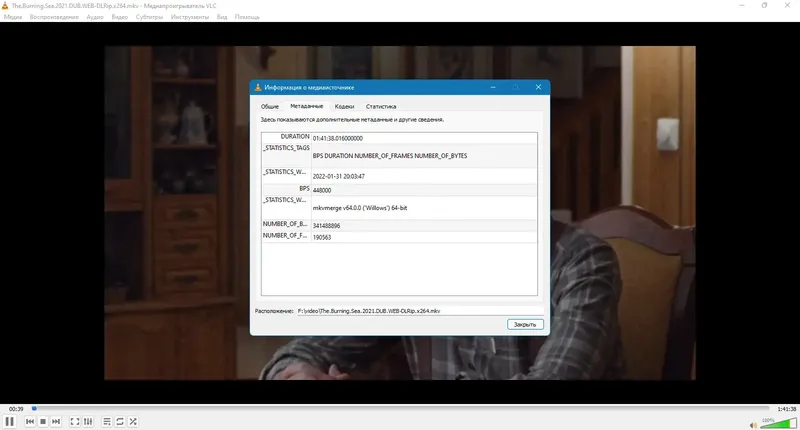Minimize the main VLC window

tap(742, 6)
